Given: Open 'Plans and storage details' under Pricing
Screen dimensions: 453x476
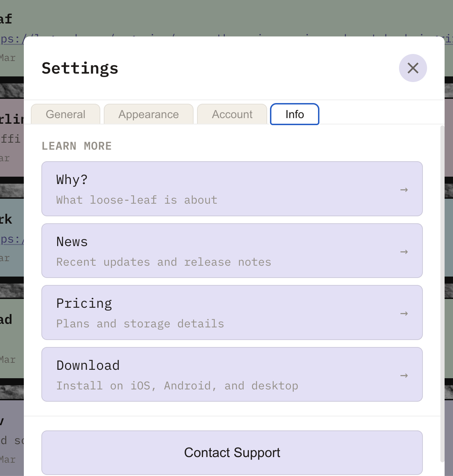Looking at the screenshot, I should coord(140,324).
